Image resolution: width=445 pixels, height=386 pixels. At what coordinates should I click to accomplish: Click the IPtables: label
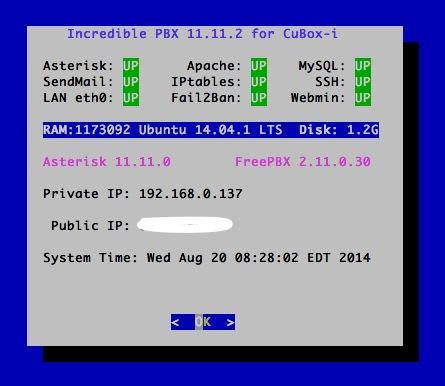coord(206,82)
